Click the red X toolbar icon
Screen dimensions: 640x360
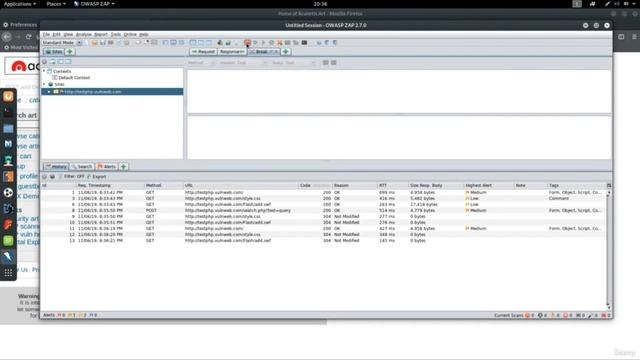pos(280,42)
